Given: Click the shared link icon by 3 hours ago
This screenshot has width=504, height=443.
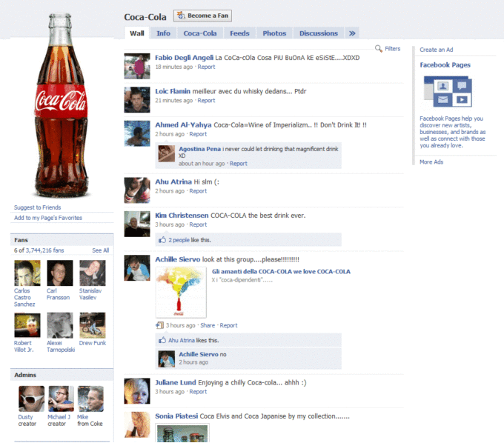Looking at the screenshot, I should pos(159,325).
